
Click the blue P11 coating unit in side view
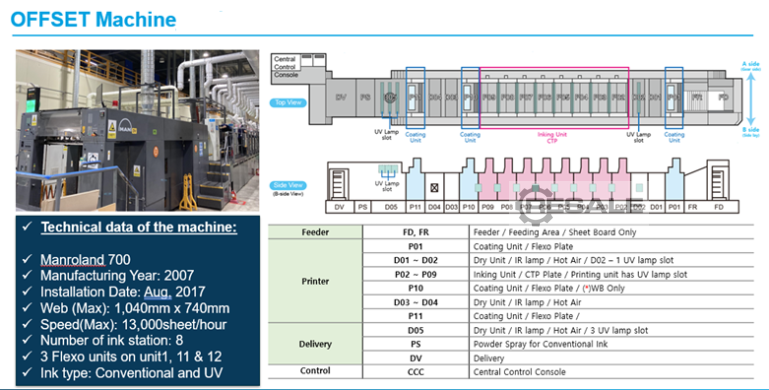pos(415,179)
